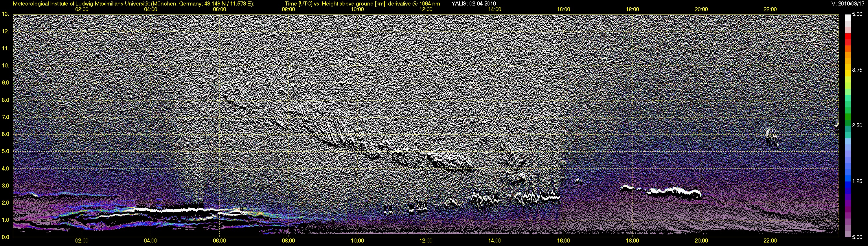Click the small cloud feature near 22:00 at 6 km

click(x=772, y=138)
